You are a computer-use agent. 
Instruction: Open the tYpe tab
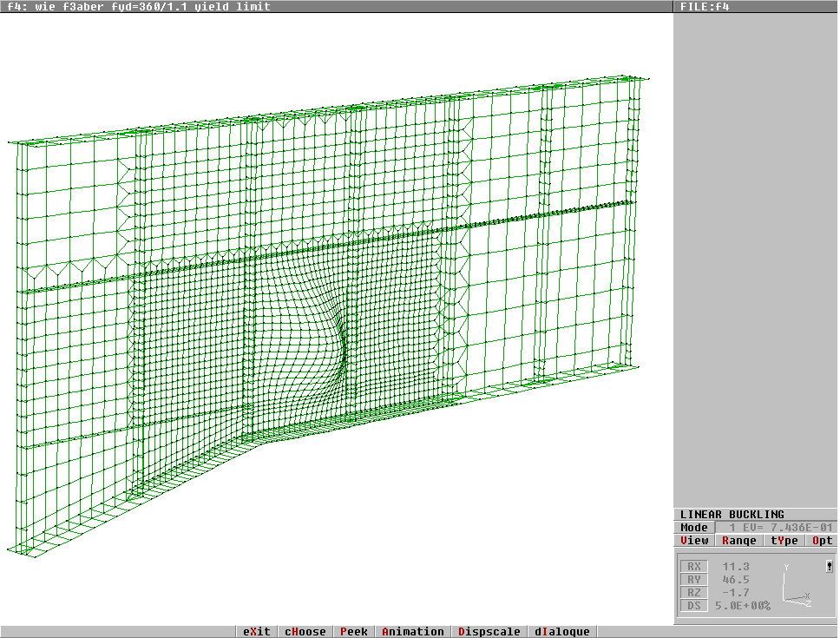click(x=784, y=541)
